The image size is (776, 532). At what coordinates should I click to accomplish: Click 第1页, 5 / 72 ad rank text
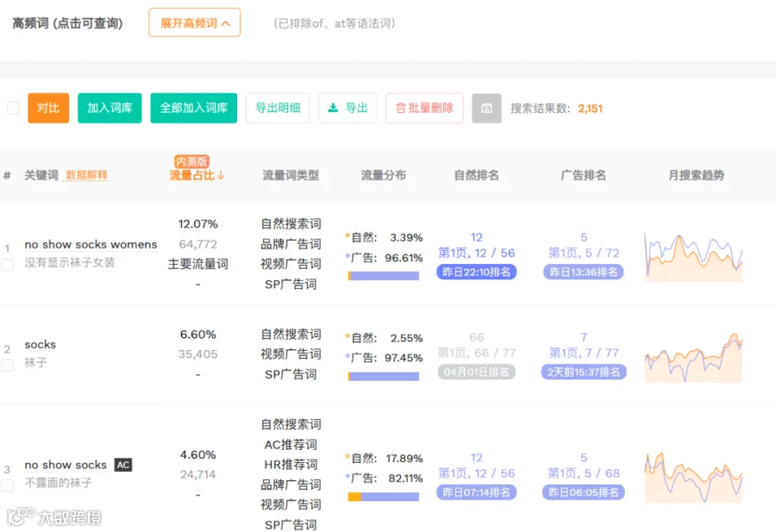pos(584,253)
